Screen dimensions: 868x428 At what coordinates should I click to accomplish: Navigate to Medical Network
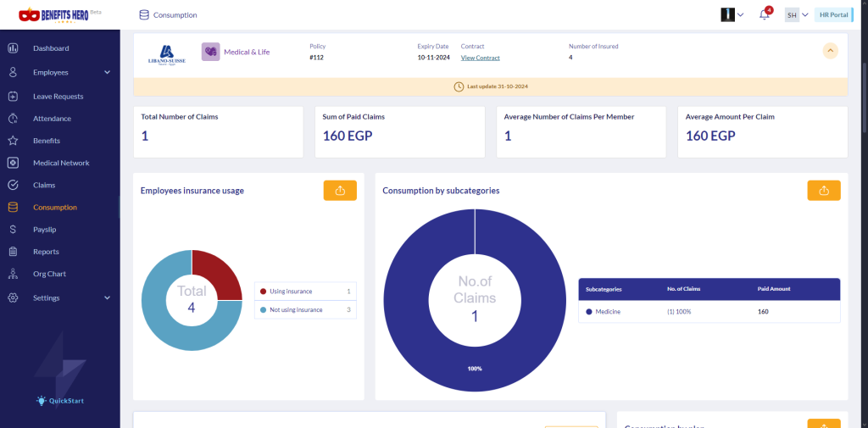61,163
